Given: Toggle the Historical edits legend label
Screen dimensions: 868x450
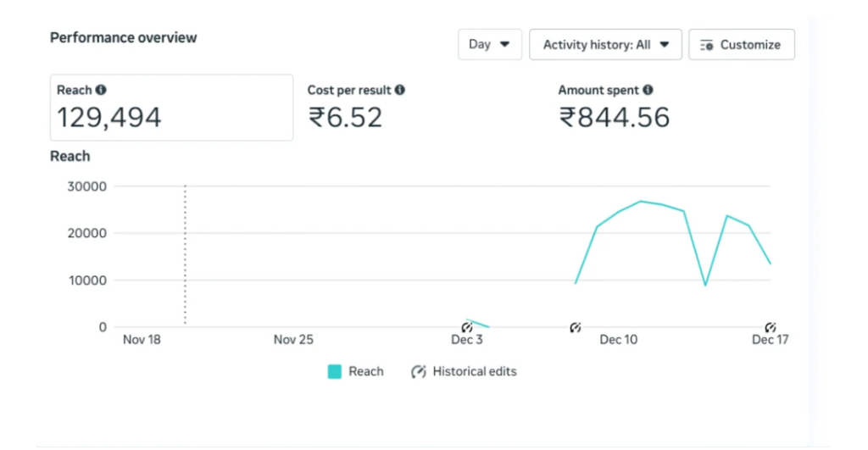Looking at the screenshot, I should [x=474, y=371].
